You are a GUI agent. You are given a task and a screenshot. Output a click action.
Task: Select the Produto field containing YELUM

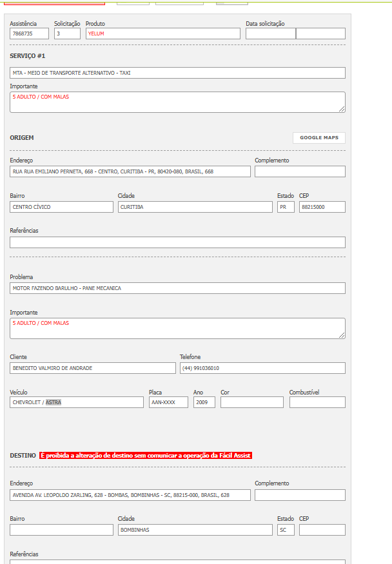162,34
